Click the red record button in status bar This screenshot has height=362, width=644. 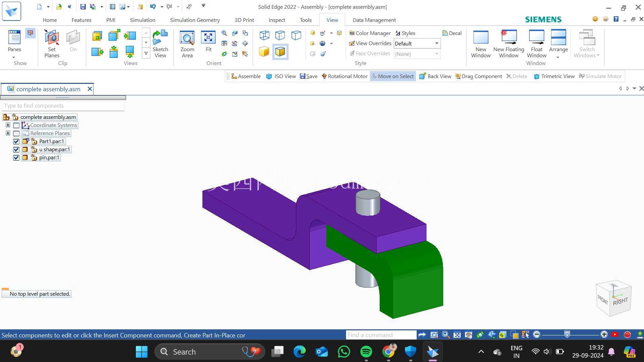(627, 335)
